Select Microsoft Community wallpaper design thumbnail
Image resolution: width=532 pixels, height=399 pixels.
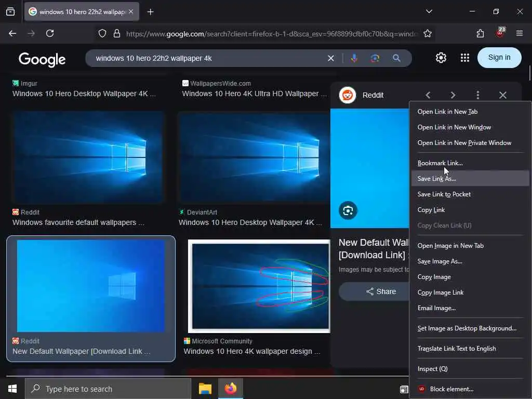(259, 286)
